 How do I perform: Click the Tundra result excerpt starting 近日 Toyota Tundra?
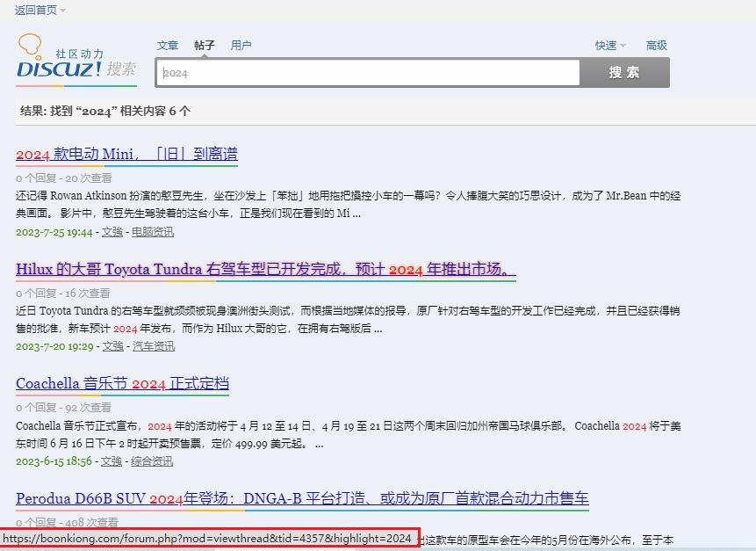pyautogui.click(x=348, y=319)
